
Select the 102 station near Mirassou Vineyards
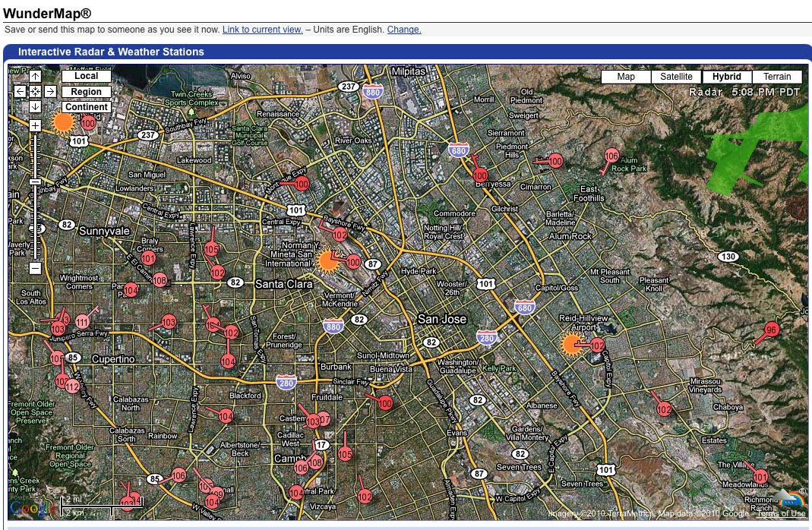tap(664, 409)
